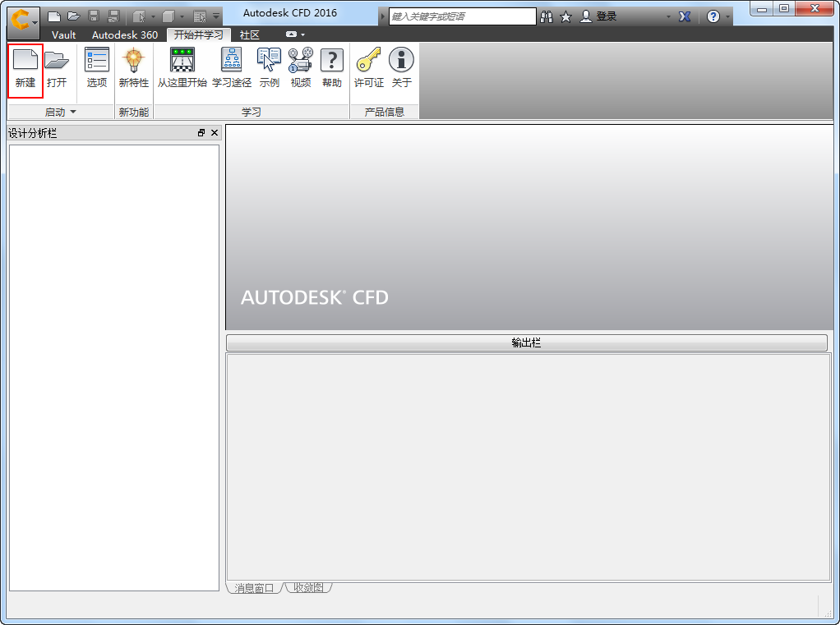Open the selection mode dropdown arrow
The width and height of the screenshot is (840, 625).
[x=153, y=17]
